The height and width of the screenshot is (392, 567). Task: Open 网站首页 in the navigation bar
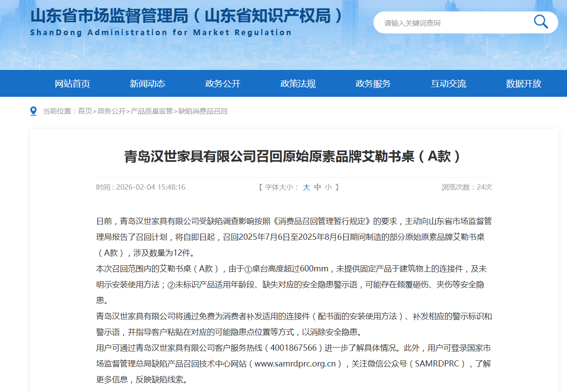tap(72, 84)
